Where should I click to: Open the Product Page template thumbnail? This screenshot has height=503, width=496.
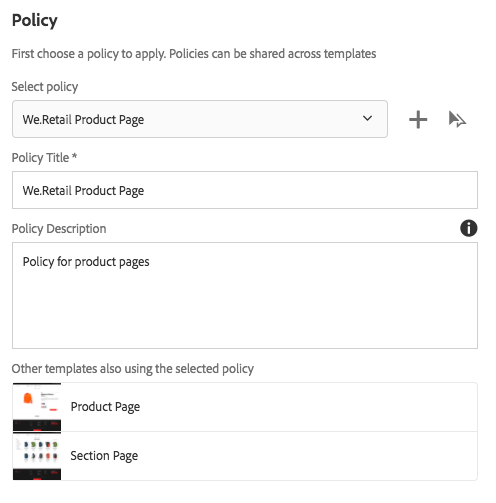point(37,407)
